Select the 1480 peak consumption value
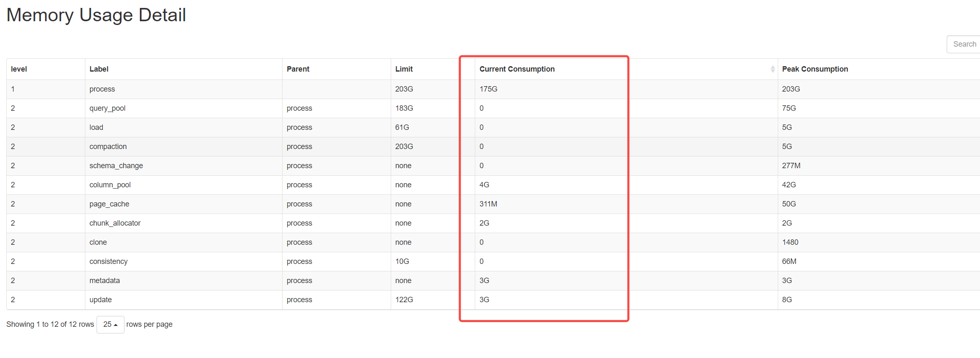Screen dimensions: 980x358 click(790, 242)
